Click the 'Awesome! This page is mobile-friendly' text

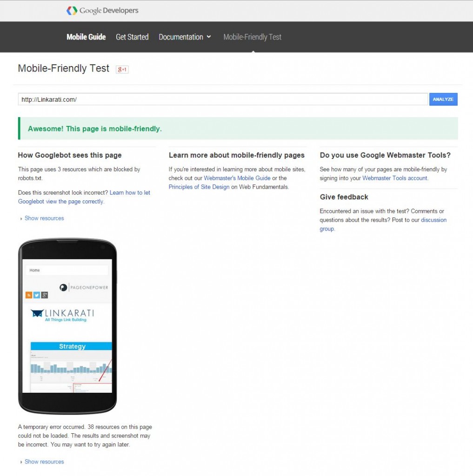click(x=95, y=129)
